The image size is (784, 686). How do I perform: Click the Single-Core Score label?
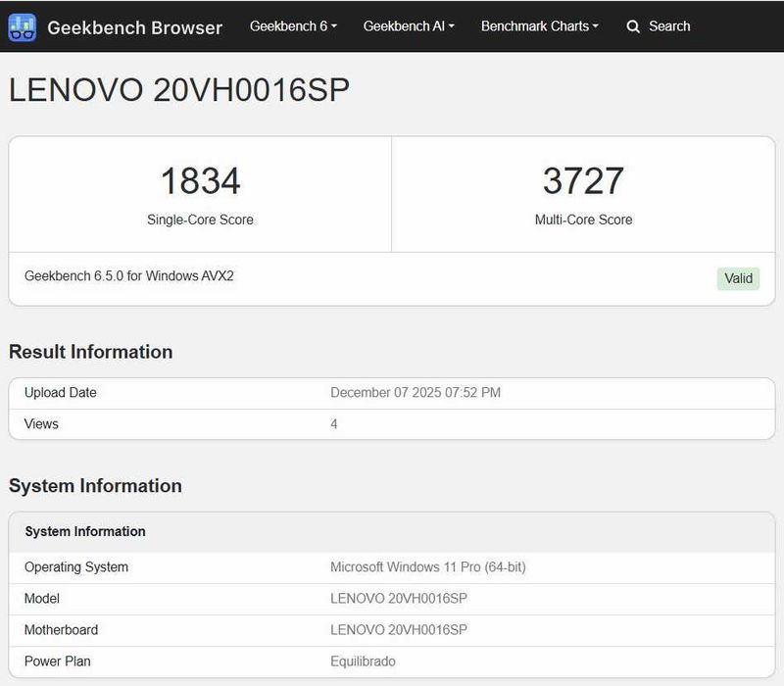tap(200, 220)
